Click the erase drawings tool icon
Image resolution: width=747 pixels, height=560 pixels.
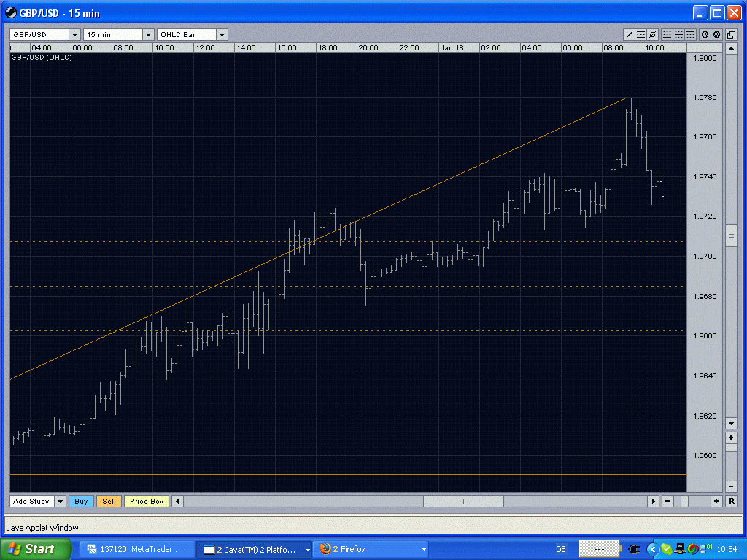(653, 35)
